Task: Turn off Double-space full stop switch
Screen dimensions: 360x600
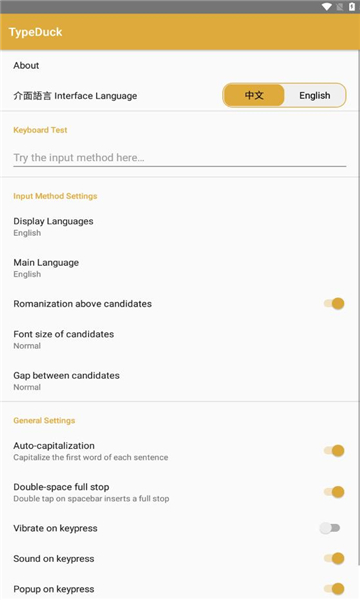Action: (x=334, y=492)
